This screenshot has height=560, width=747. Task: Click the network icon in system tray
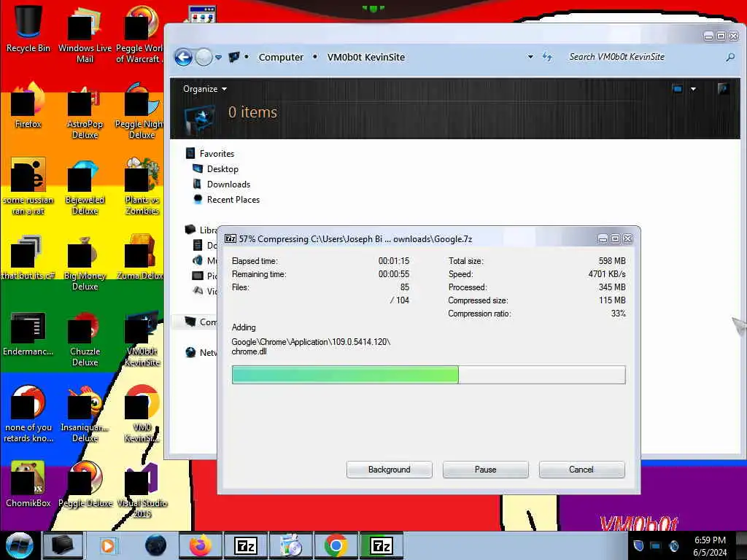656,545
